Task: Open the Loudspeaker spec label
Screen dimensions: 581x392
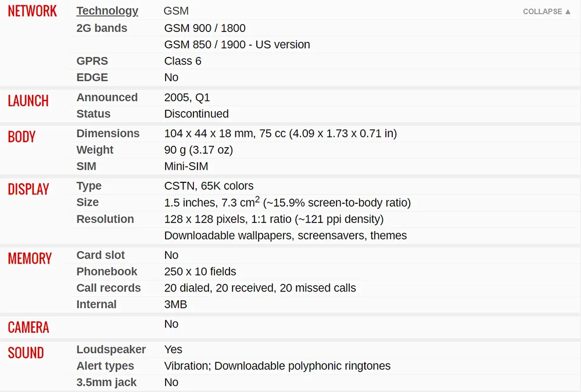Action: pos(111,350)
